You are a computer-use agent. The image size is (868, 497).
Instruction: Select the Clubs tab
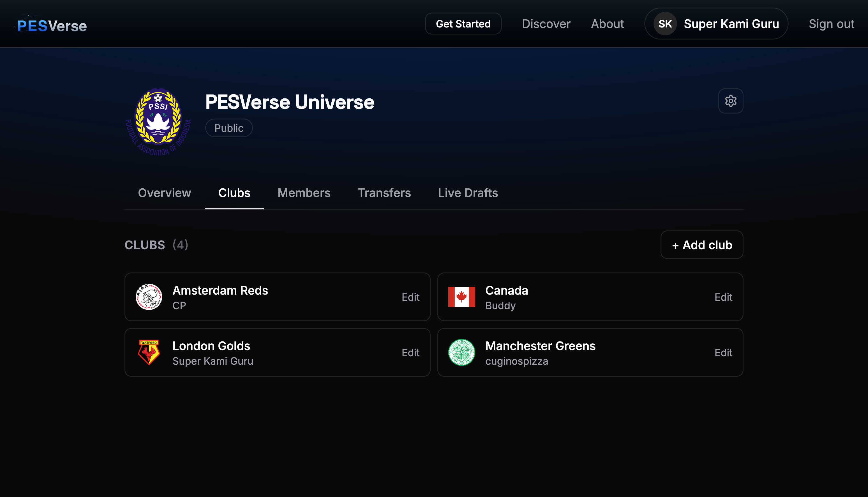234,193
